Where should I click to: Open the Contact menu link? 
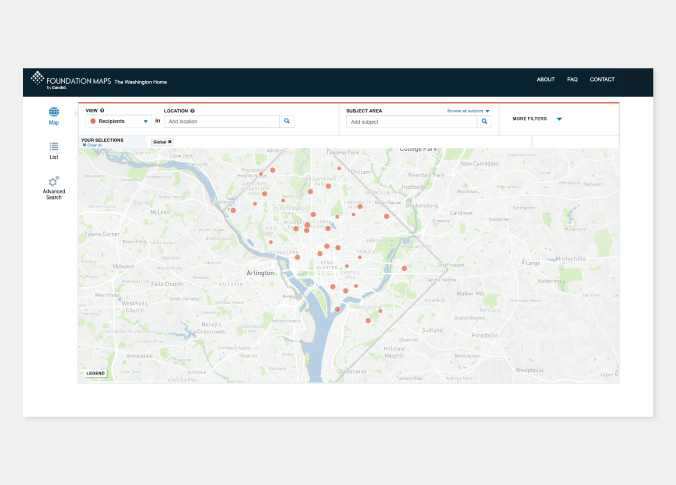[x=602, y=79]
